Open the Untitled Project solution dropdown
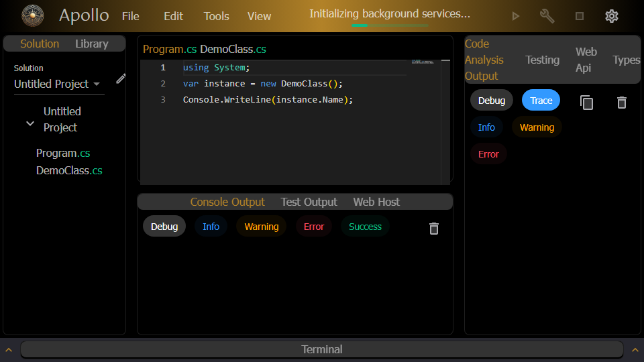 pyautogui.click(x=59, y=84)
